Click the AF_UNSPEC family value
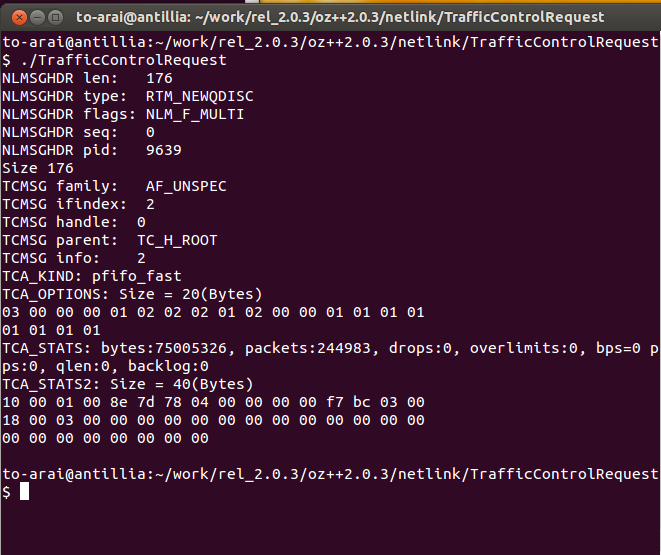The image size is (661, 555). [186, 186]
